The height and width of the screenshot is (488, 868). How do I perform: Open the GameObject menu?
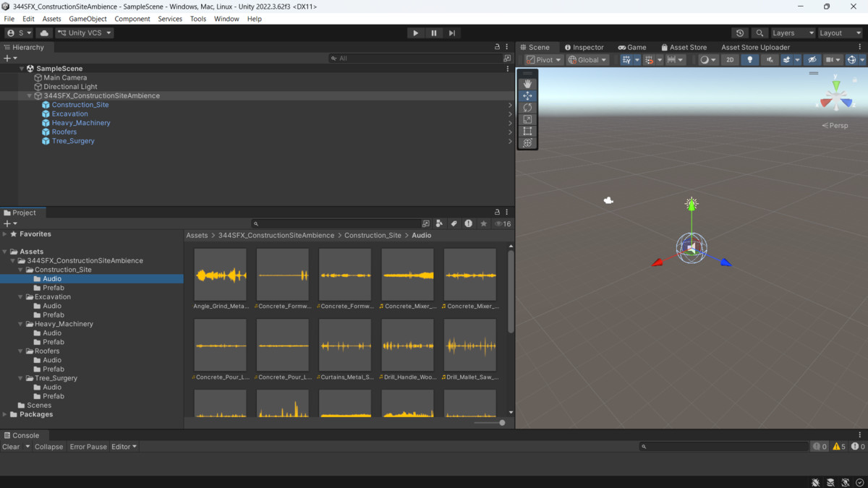click(x=88, y=19)
